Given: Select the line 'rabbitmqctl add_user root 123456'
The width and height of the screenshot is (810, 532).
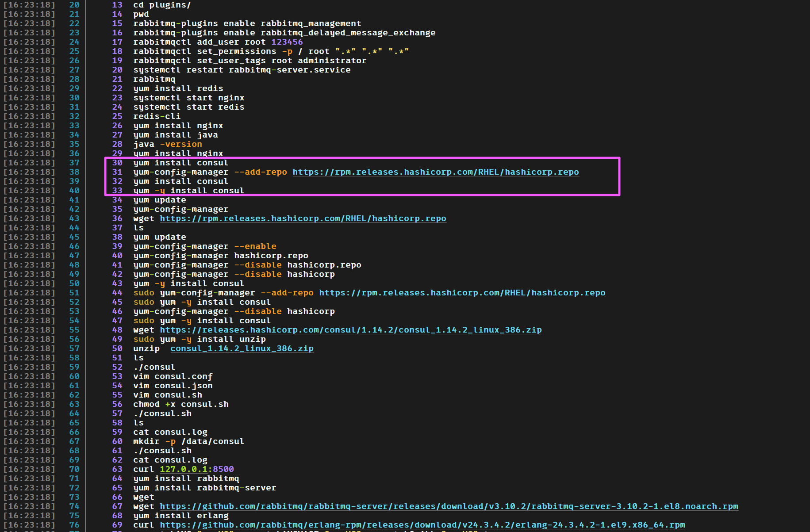Looking at the screenshot, I should click(x=218, y=42).
